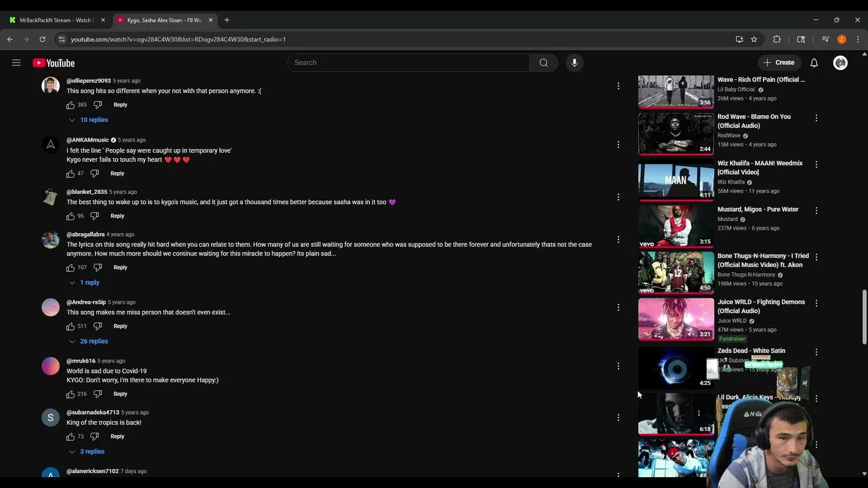Click the Create button
The width and height of the screenshot is (868, 488).
(x=778, y=63)
